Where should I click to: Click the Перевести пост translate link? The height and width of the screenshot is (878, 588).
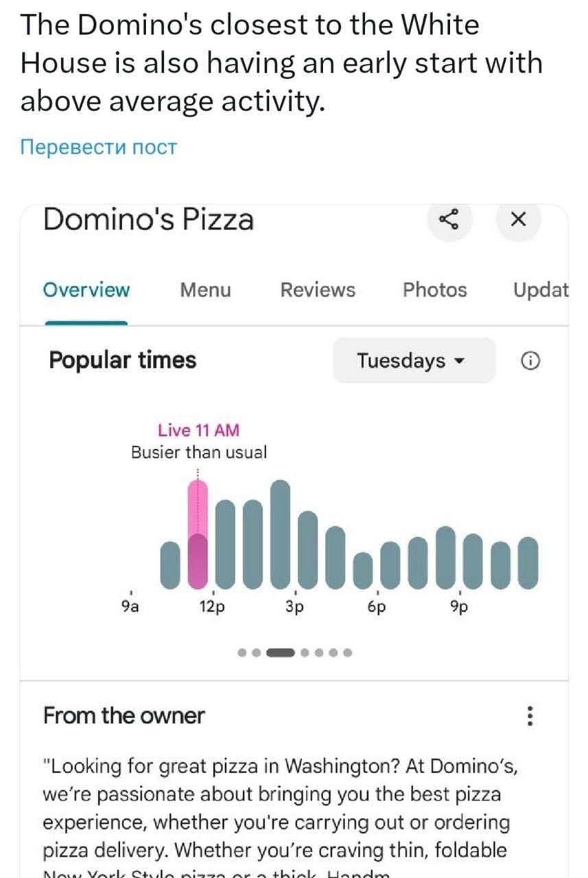(x=99, y=147)
